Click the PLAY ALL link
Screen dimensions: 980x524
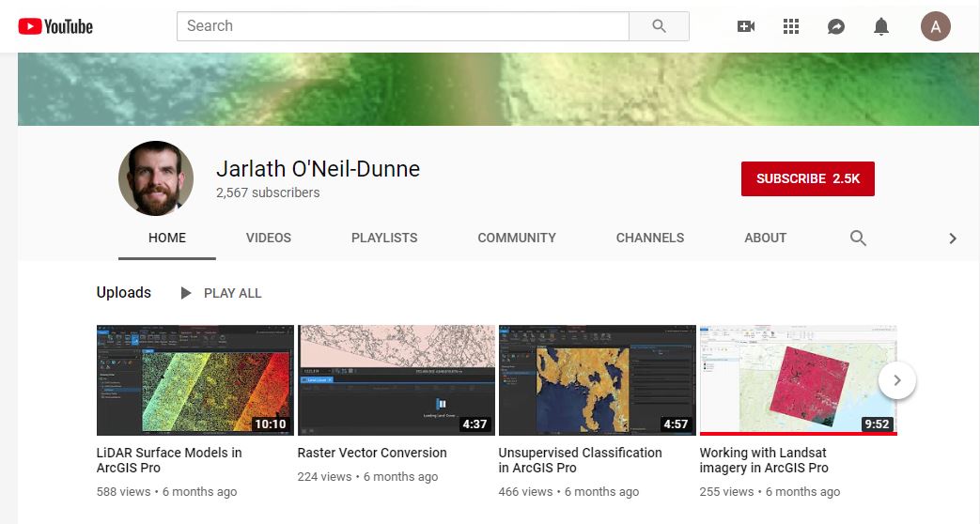(x=232, y=293)
